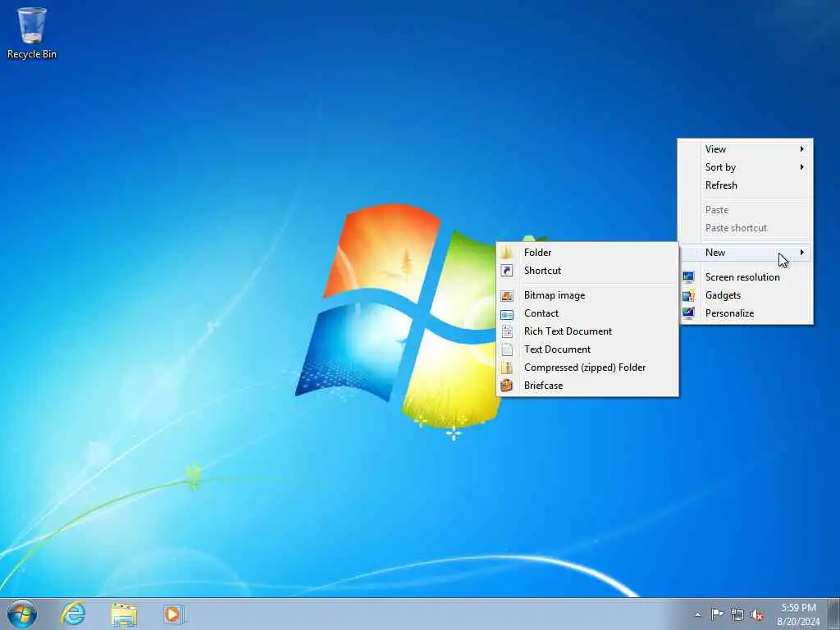The width and height of the screenshot is (840, 630).
Task: Click the Show desktop button strip
Action: pyautogui.click(x=834, y=614)
